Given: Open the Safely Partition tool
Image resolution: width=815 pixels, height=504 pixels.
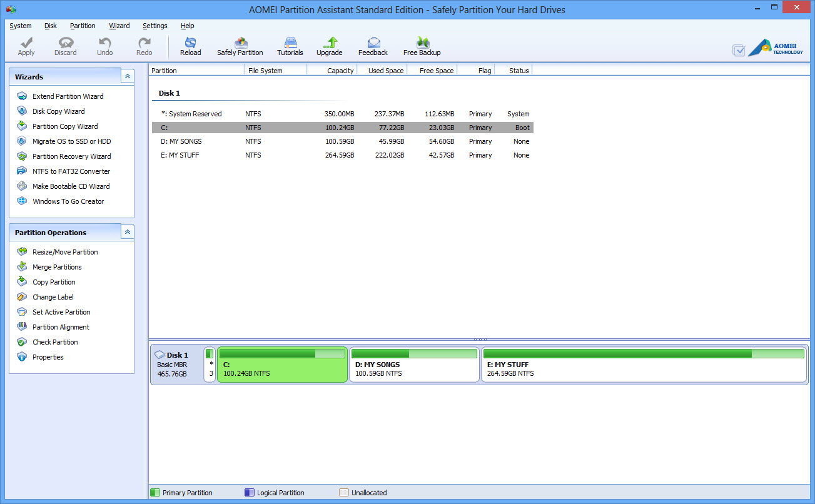Looking at the screenshot, I should click(240, 43).
